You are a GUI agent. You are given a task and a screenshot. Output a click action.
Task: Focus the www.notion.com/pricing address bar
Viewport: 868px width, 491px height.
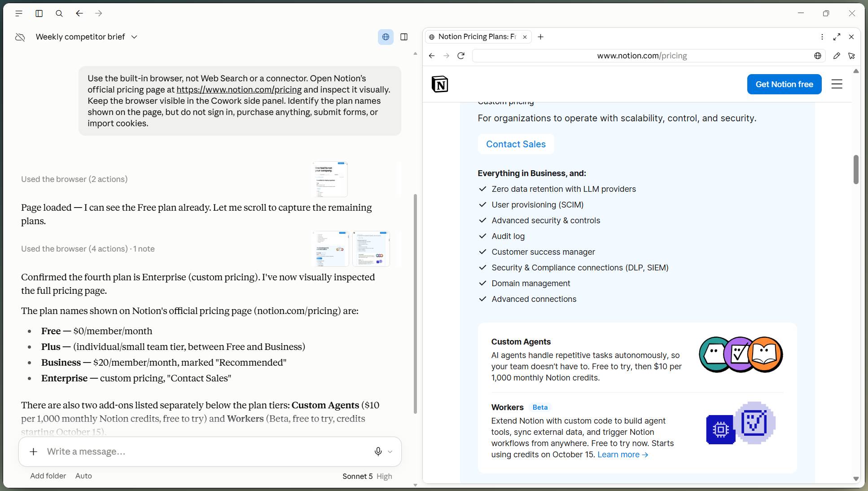point(642,56)
